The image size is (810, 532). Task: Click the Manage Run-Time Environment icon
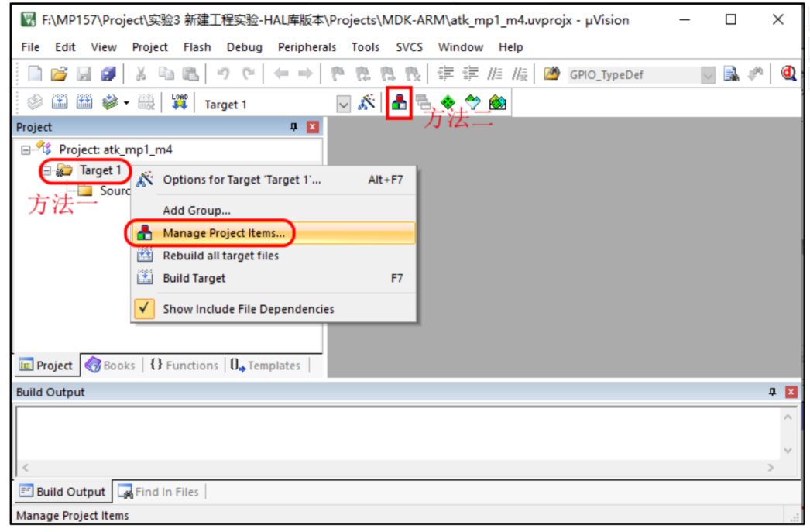coord(448,102)
